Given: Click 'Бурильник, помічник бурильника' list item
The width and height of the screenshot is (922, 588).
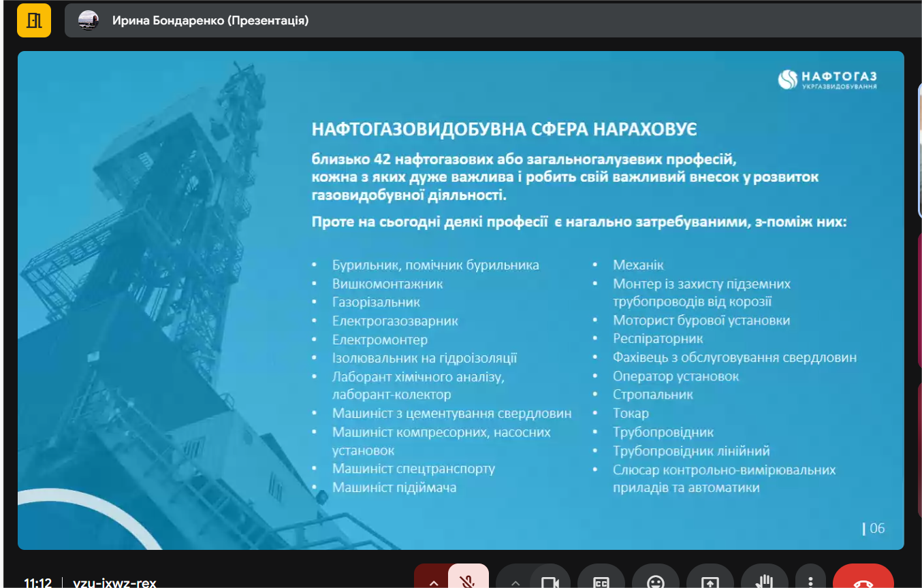Looking at the screenshot, I should (x=436, y=265).
